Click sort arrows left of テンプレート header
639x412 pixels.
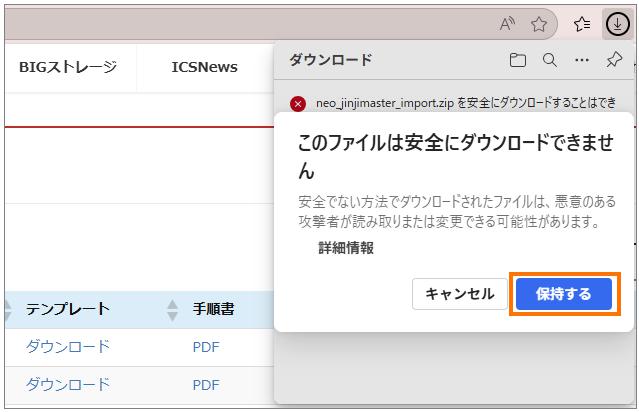point(9,310)
